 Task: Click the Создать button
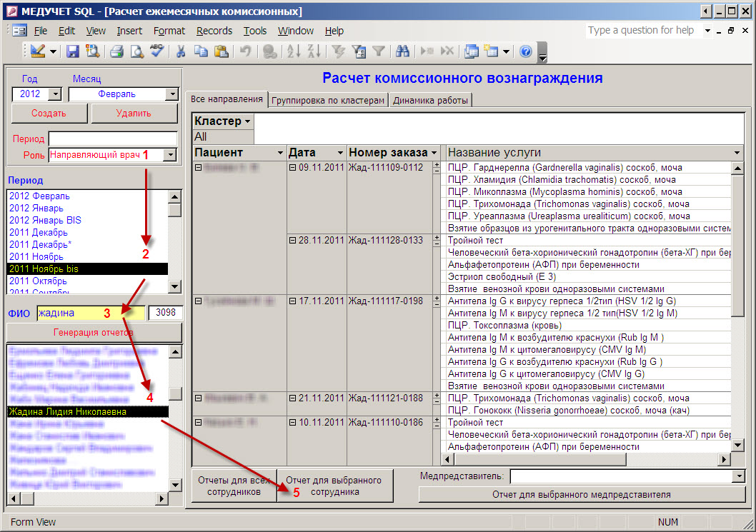(x=49, y=114)
